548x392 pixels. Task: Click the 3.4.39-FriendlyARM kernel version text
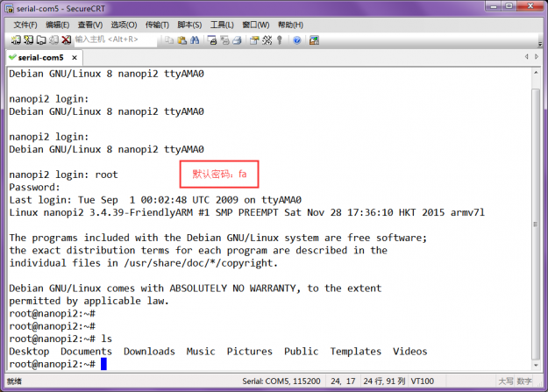[141, 212]
